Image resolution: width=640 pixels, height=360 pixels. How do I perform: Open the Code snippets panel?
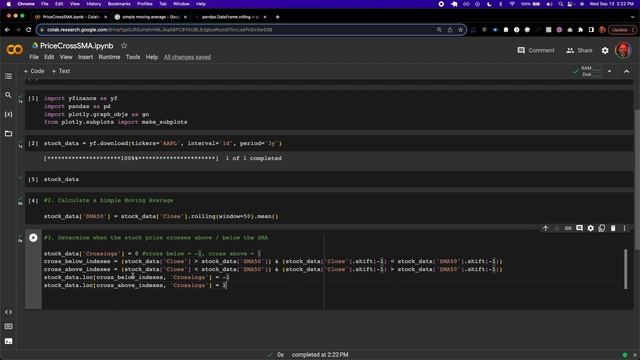click(8, 312)
